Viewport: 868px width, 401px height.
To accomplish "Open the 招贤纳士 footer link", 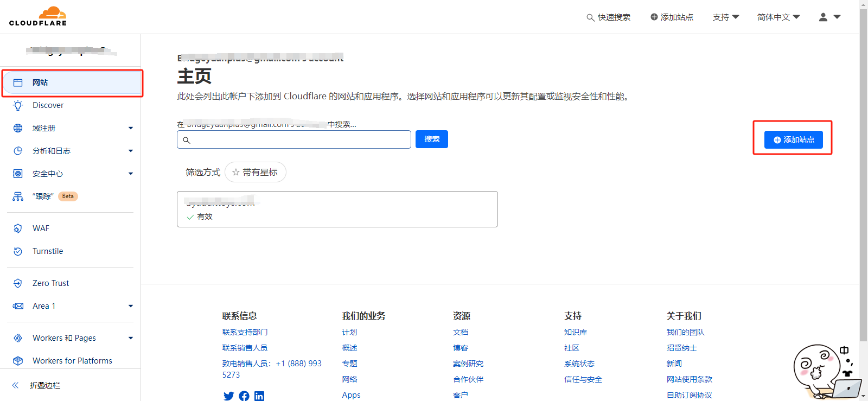I will [681, 348].
